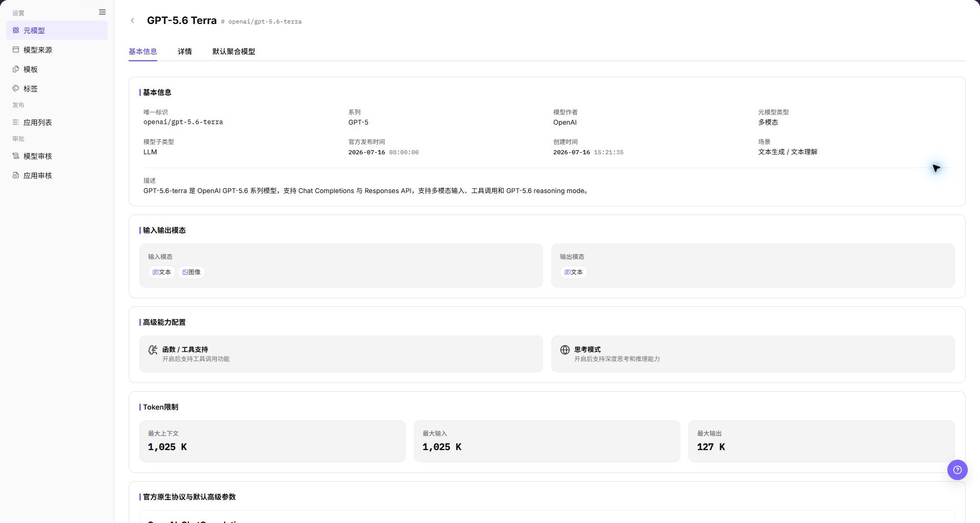Image resolution: width=980 pixels, height=523 pixels.
Task: Click the 系列 value GPT-5
Action: coord(358,123)
